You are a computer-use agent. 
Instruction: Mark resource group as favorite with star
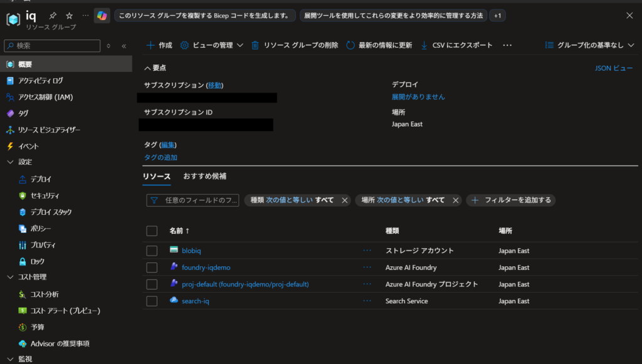pos(69,15)
